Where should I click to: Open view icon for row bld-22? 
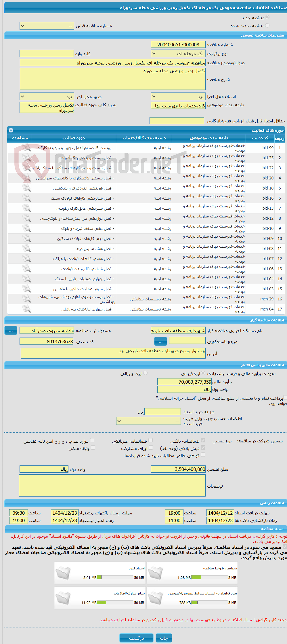tap(26, 168)
